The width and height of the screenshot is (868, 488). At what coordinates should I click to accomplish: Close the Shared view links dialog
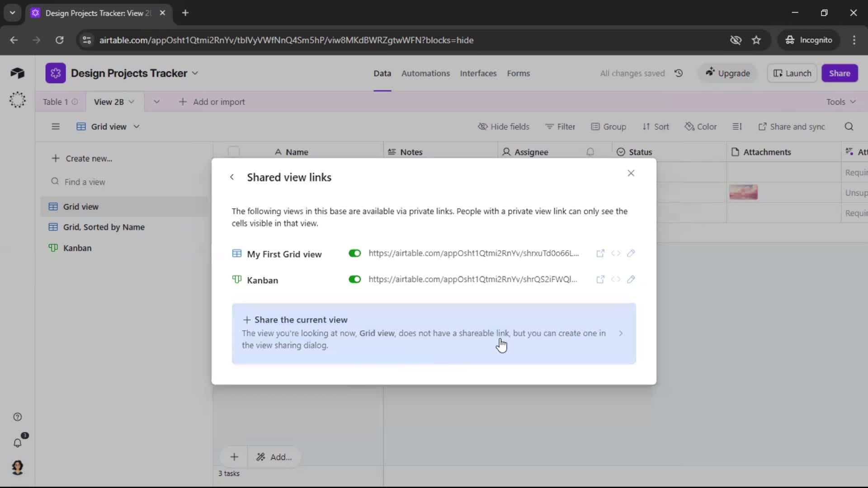pyautogui.click(x=631, y=173)
